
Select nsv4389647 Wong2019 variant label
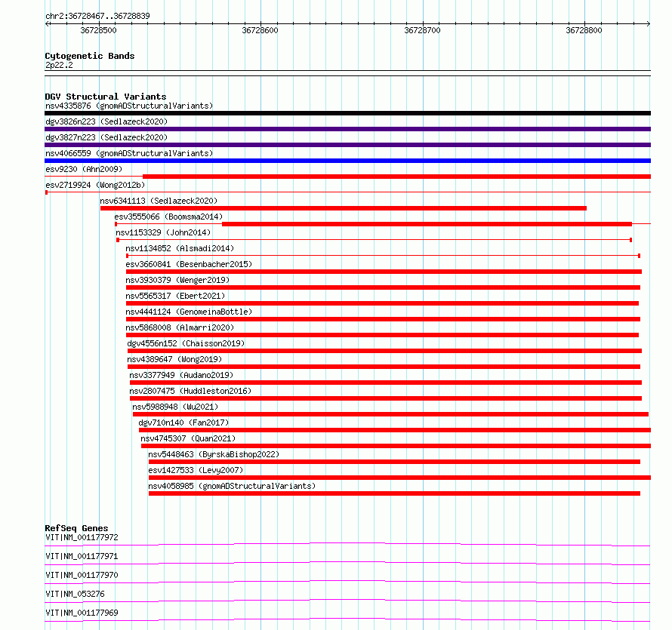tap(174, 359)
